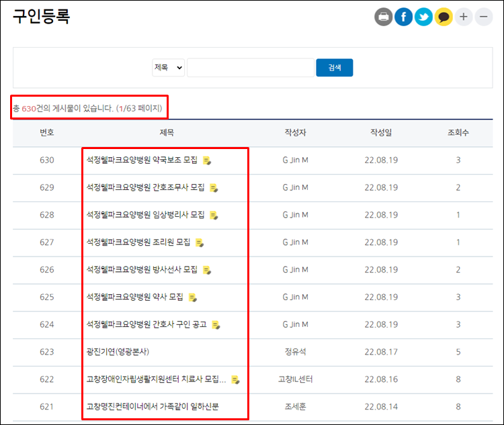Open post 석정웰파크요양병원 약국보조 모집

(x=142, y=160)
